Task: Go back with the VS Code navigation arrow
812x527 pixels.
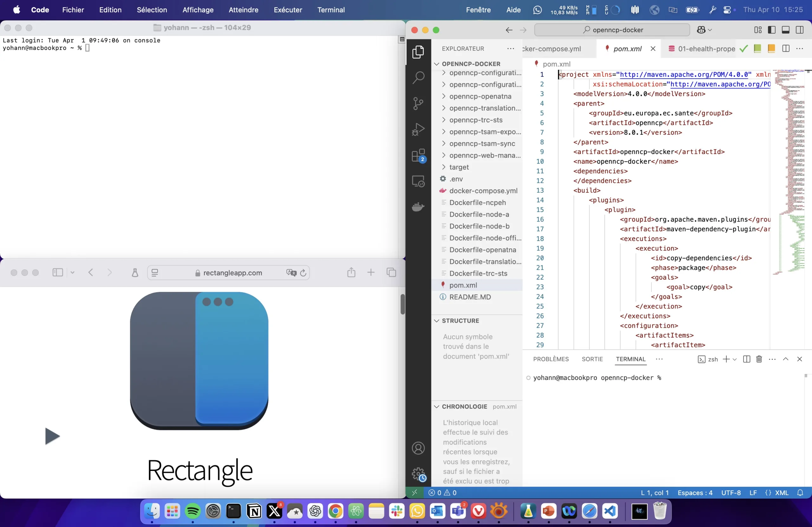Action: point(509,30)
